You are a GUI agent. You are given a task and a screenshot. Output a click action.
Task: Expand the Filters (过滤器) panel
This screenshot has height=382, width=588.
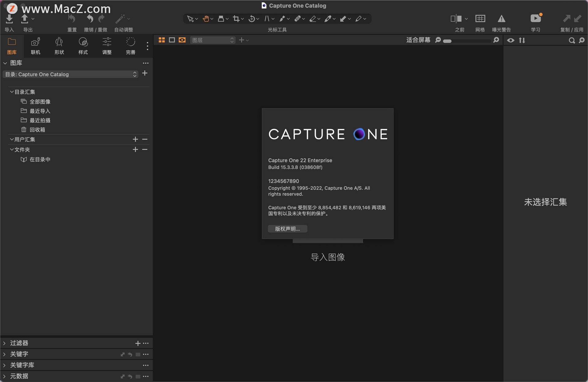(x=4, y=343)
